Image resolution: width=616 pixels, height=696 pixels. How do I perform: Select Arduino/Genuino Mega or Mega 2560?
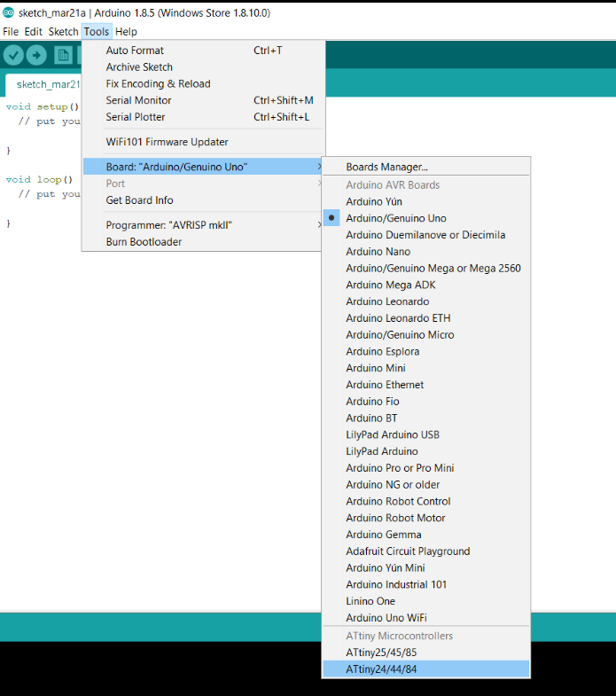click(426, 268)
